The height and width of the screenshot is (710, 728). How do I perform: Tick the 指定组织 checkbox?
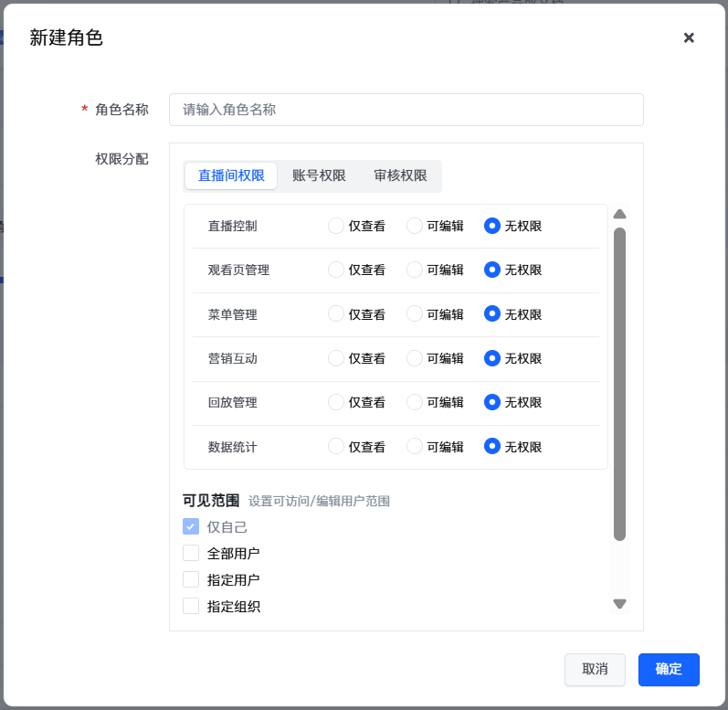pos(191,606)
